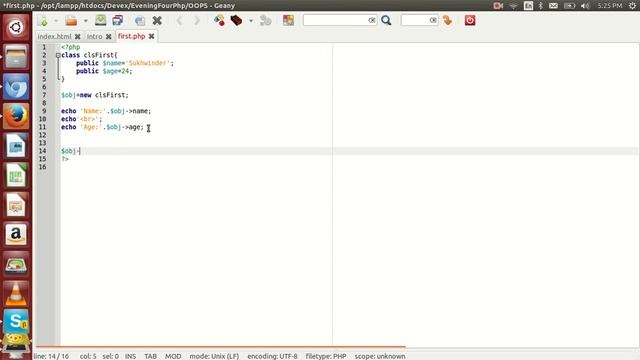Click 'filetype: PHP' in status bar
Image resolution: width=640 pixels, height=360 pixels.
(x=326, y=356)
